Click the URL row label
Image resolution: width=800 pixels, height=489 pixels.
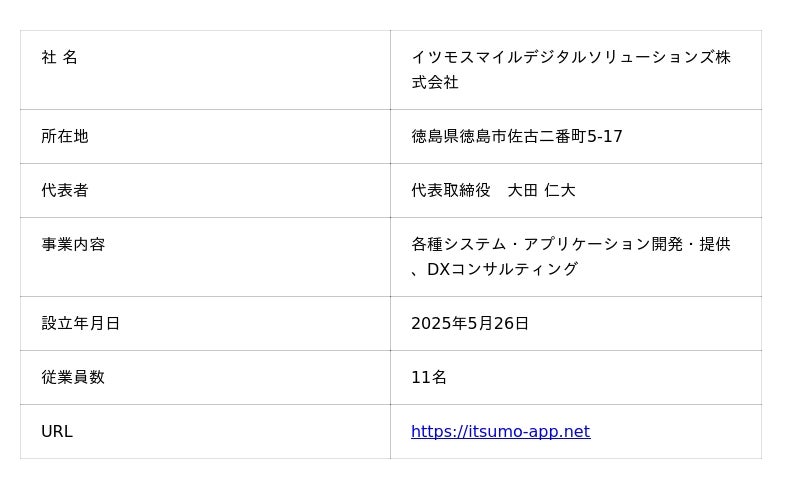56,432
